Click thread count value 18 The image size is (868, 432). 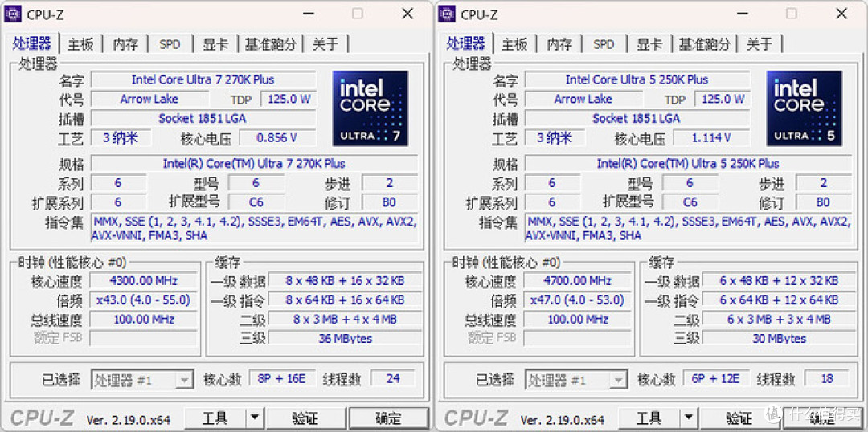point(827,379)
